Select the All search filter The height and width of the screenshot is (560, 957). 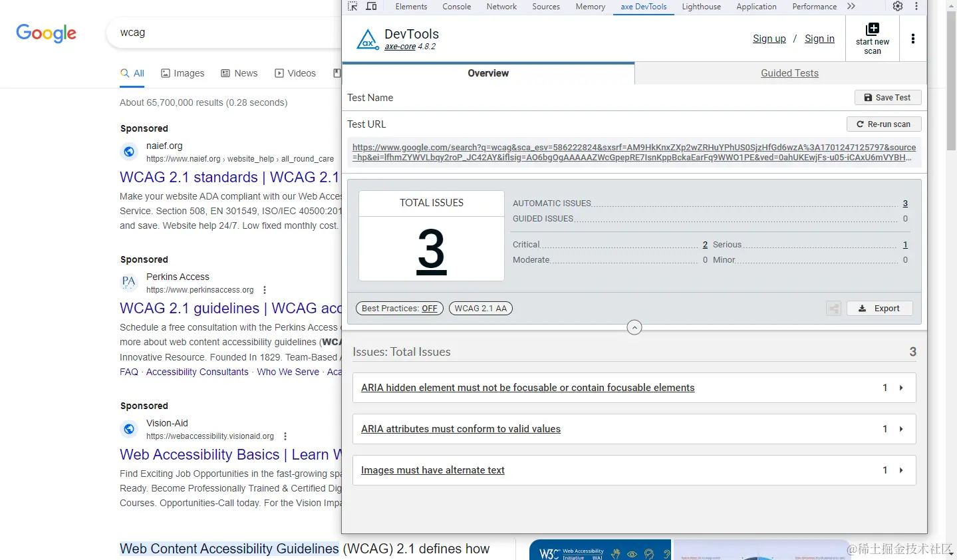(132, 73)
